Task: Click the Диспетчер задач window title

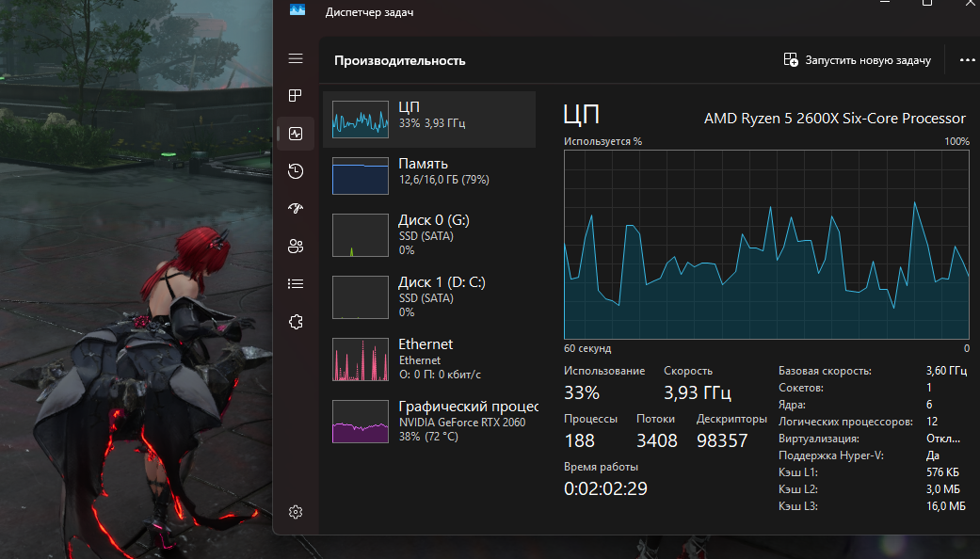Action: (x=369, y=12)
